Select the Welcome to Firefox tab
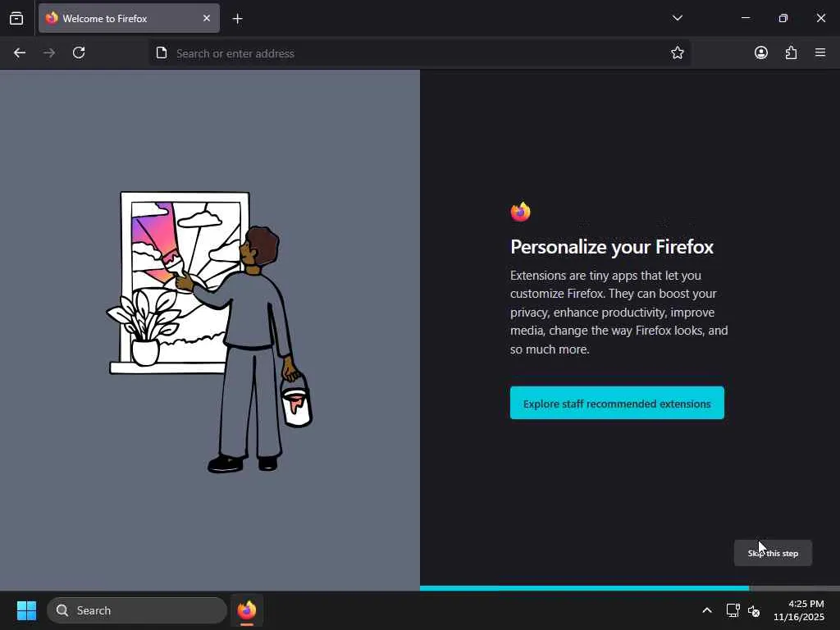Viewport: 840px width, 630px height. [x=129, y=18]
